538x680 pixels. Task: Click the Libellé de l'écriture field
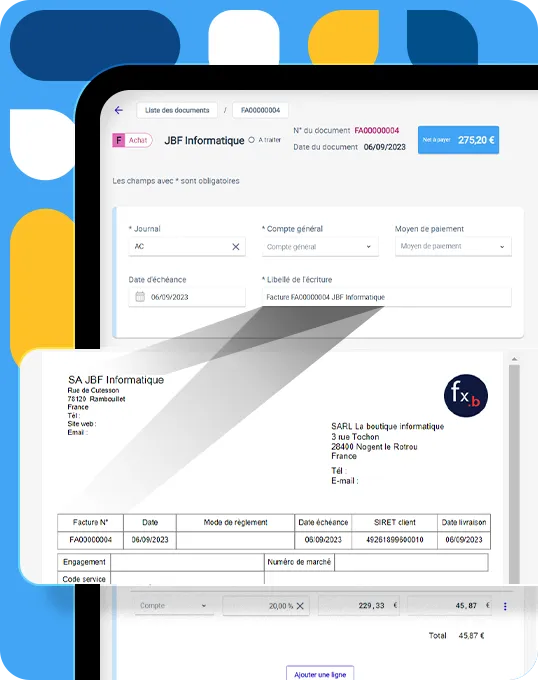386,297
